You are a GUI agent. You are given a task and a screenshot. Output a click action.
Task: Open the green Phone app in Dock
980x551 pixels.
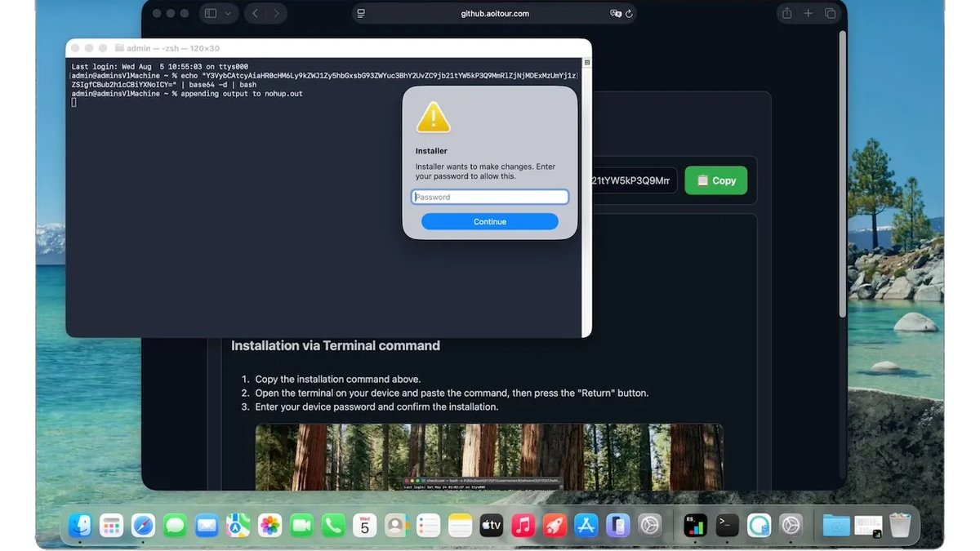click(x=333, y=525)
